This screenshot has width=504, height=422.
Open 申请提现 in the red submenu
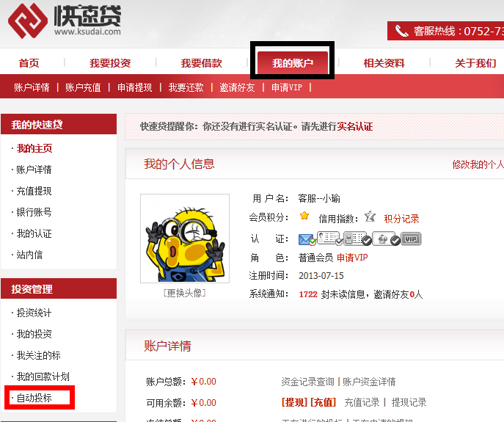135,87
